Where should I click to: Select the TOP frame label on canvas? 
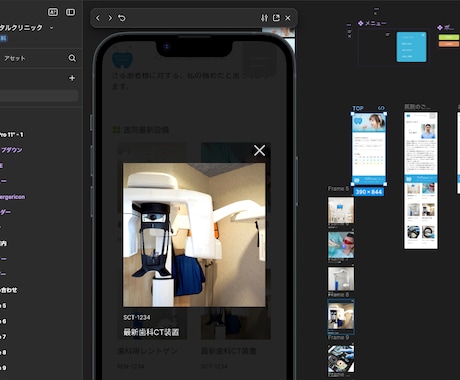click(358, 108)
